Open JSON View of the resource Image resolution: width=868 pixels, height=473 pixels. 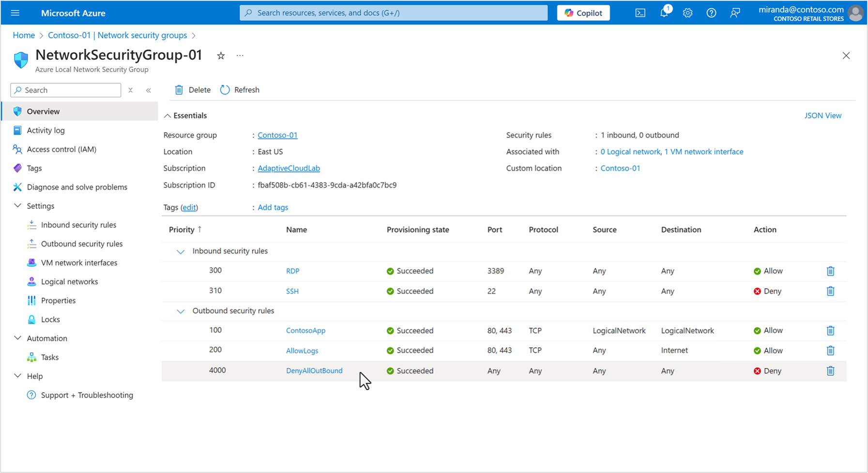click(823, 116)
